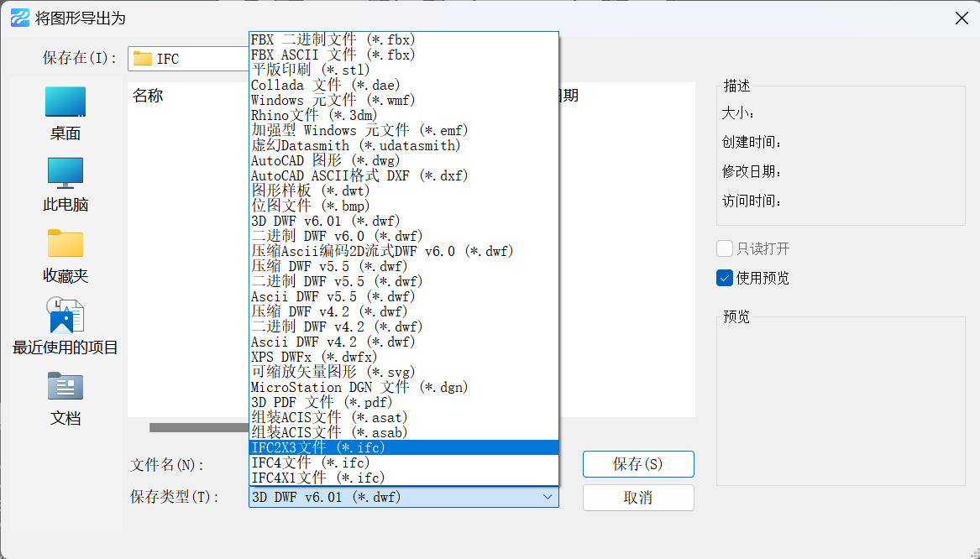Screen dimensions: 980x559
Task: Click the IFC folder icon in 保存在
Action: [x=143, y=59]
